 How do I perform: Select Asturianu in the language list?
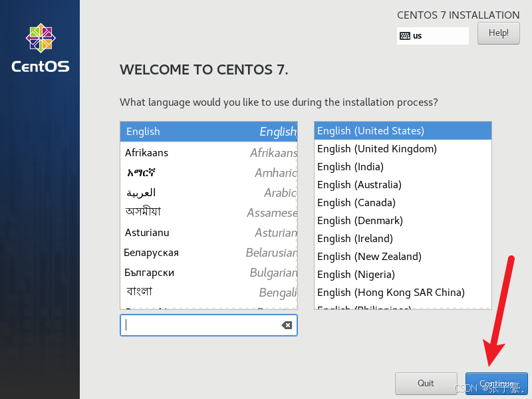(x=209, y=232)
